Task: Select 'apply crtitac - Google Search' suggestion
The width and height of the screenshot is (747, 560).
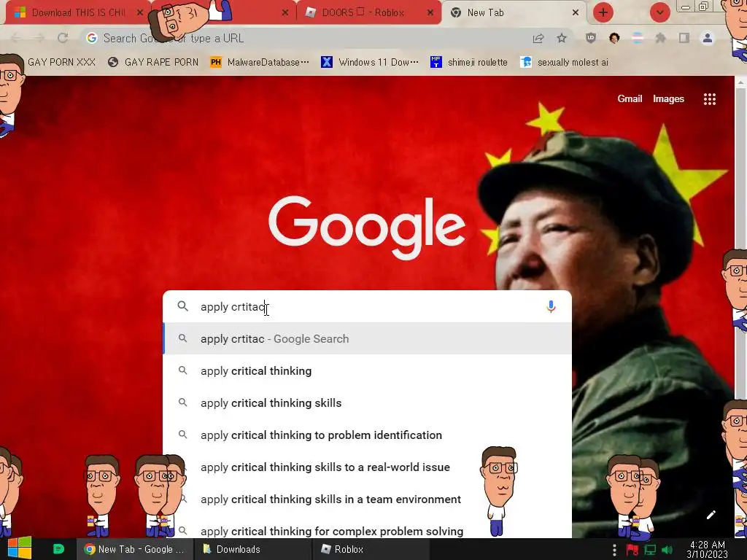Action: point(367,338)
